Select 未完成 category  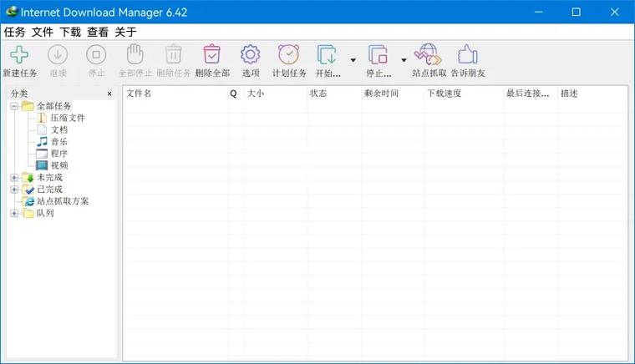[x=43, y=177]
